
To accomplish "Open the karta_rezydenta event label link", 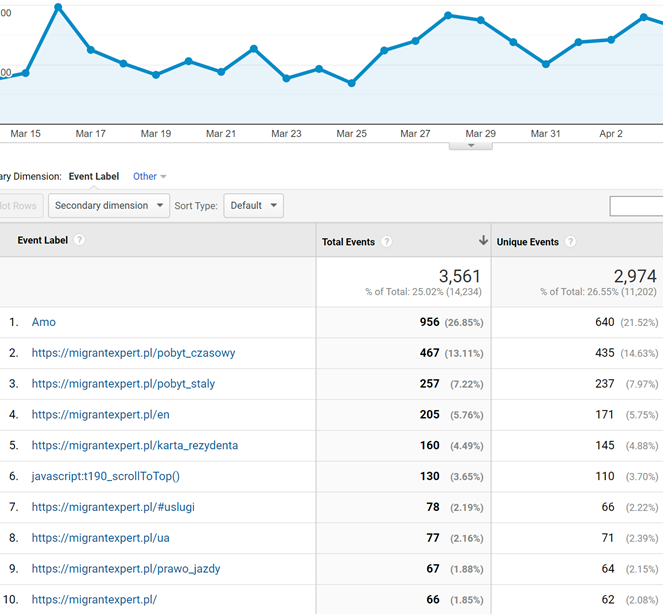I will pyautogui.click(x=134, y=446).
